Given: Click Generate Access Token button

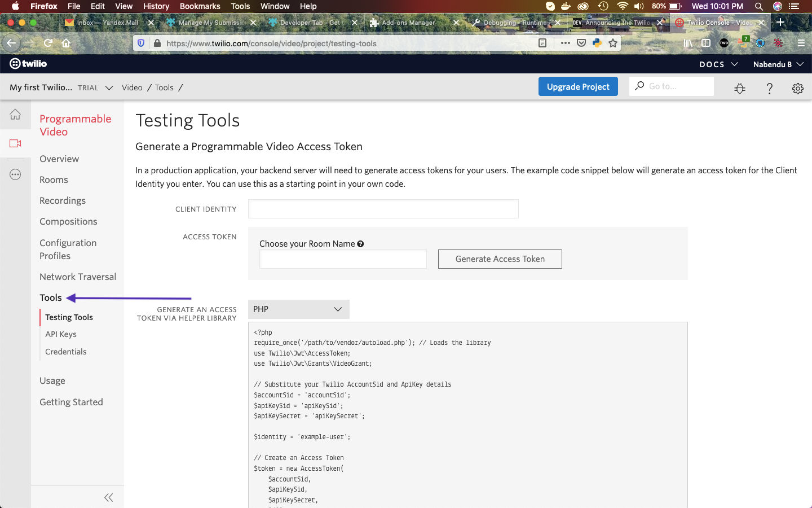Looking at the screenshot, I should click(500, 259).
